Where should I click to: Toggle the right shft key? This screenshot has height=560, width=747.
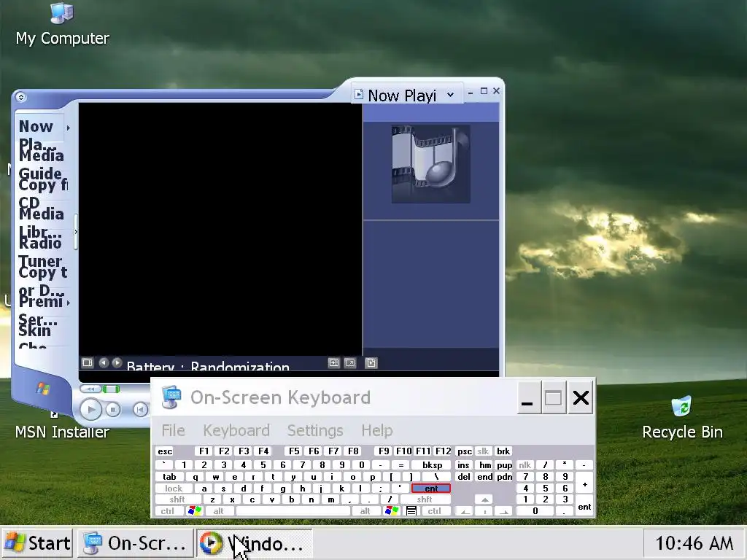(425, 499)
